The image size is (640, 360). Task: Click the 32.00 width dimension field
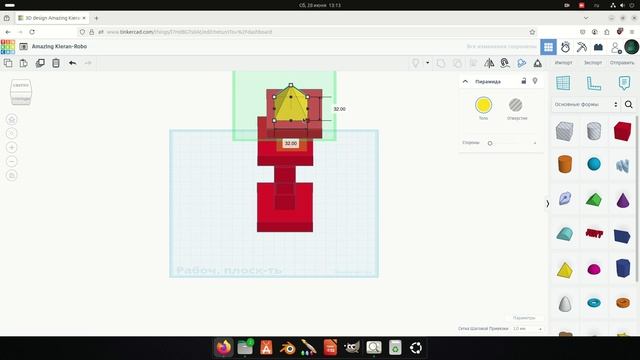pos(291,143)
